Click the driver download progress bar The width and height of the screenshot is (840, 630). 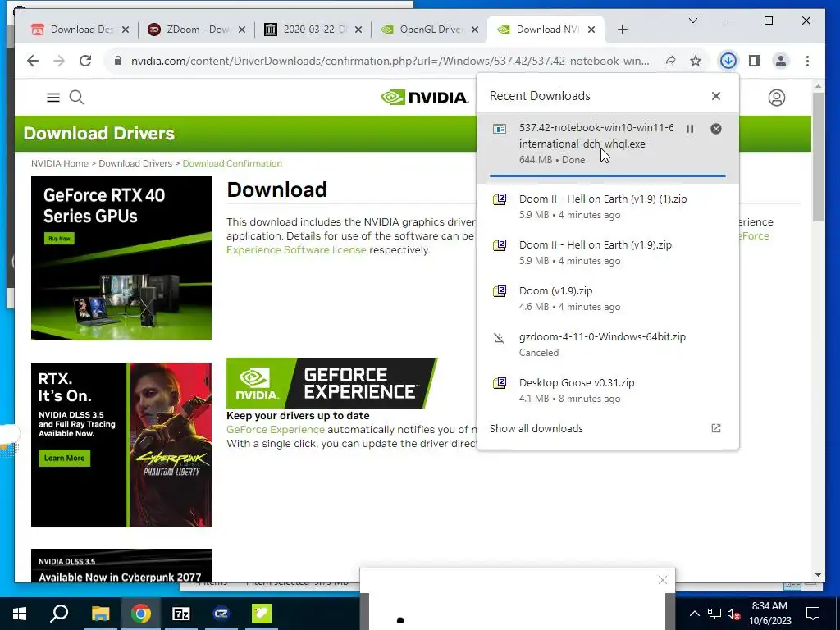608,176
